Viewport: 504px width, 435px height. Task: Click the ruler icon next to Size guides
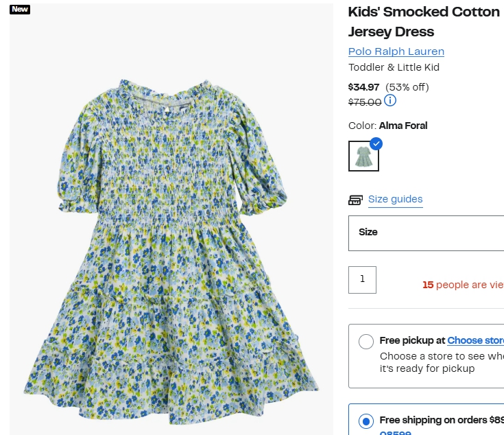point(355,200)
